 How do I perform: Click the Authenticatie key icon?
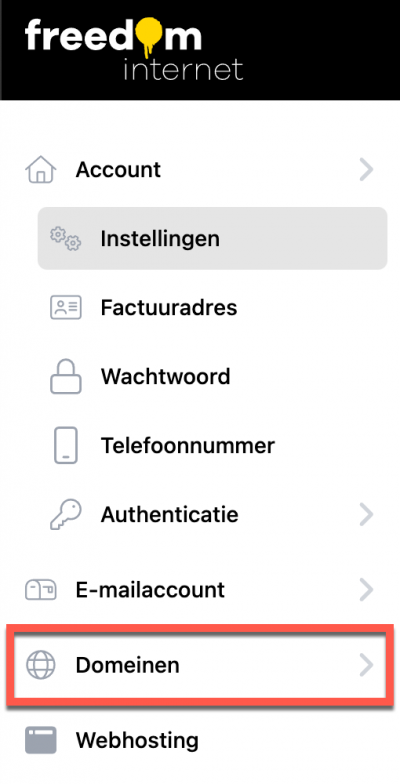[x=66, y=514]
